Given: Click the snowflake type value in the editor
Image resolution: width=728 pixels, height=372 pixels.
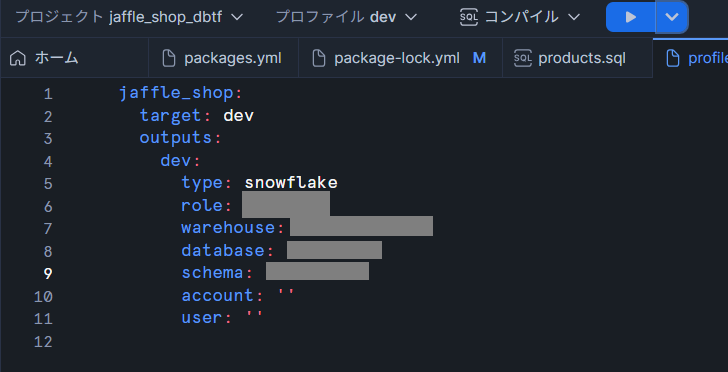Looking at the screenshot, I should pos(291,183).
